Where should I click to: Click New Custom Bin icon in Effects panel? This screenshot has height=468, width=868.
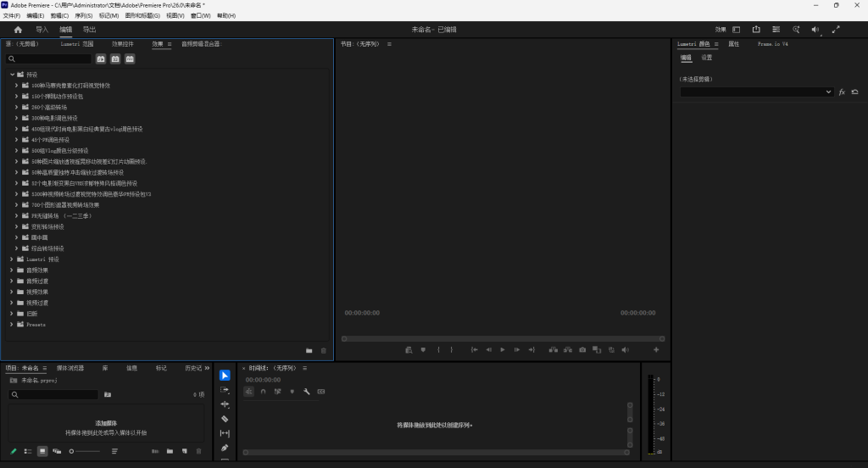pos(309,351)
